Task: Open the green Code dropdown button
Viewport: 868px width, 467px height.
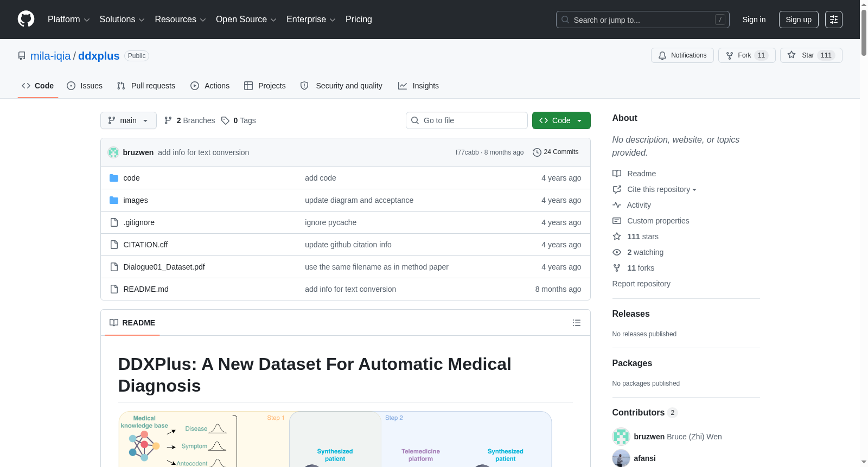Action: (561, 120)
